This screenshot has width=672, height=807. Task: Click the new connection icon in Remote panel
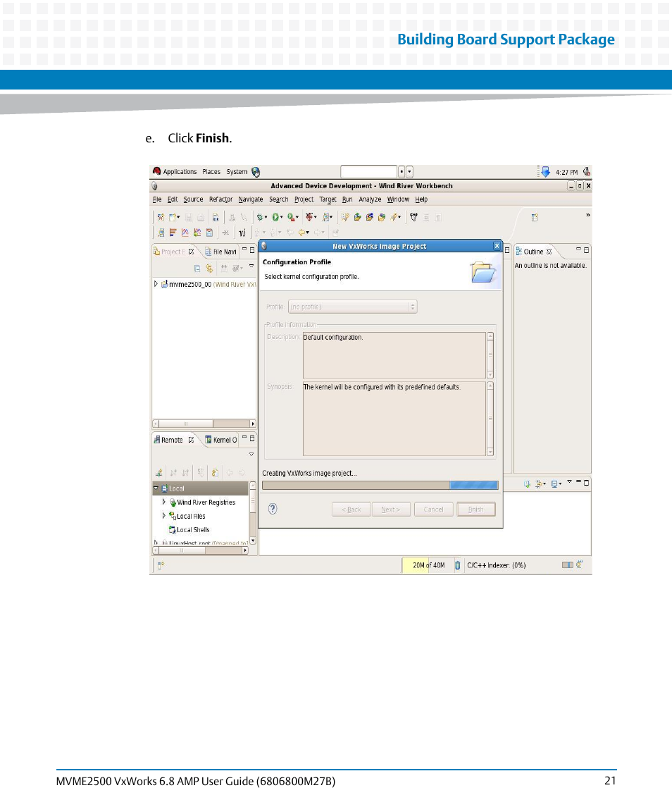[159, 472]
